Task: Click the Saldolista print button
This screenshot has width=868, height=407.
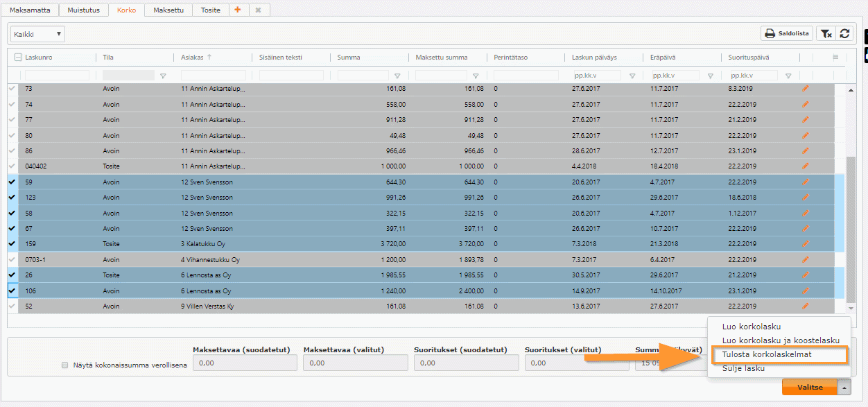Action: pos(787,33)
